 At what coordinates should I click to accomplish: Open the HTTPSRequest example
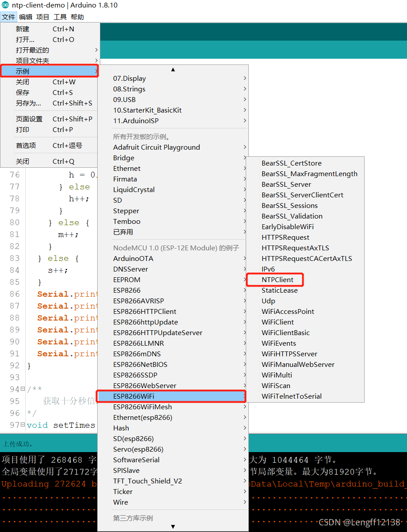[305, 237]
